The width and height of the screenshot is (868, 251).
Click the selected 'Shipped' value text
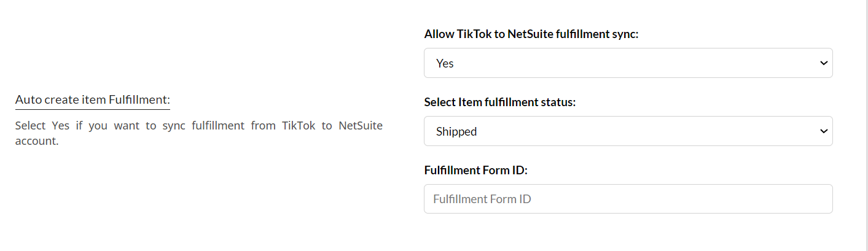click(456, 131)
